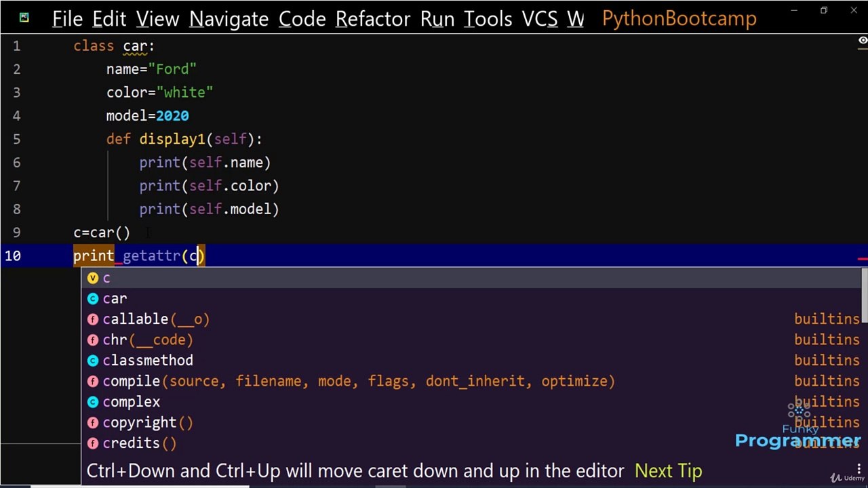Click the class icon beside 'car' suggestion
The image size is (868, 488).
click(x=93, y=298)
